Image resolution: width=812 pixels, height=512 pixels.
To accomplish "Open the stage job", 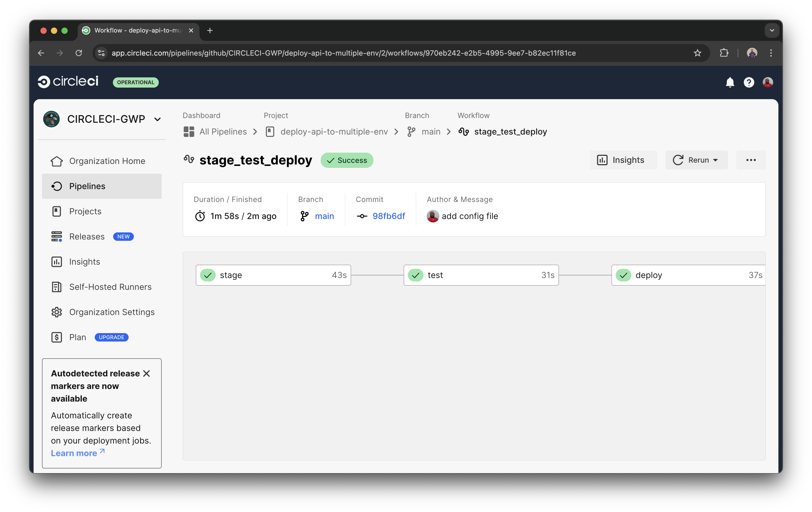I will [273, 275].
